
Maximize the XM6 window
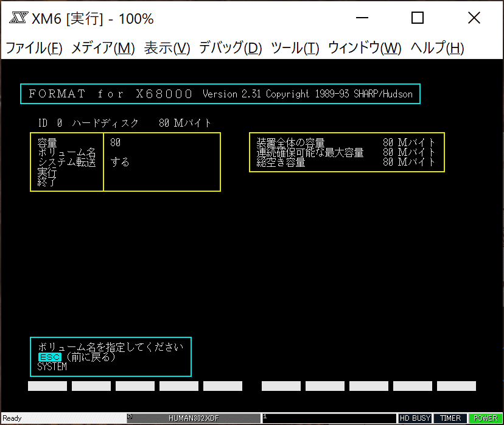(418, 18)
